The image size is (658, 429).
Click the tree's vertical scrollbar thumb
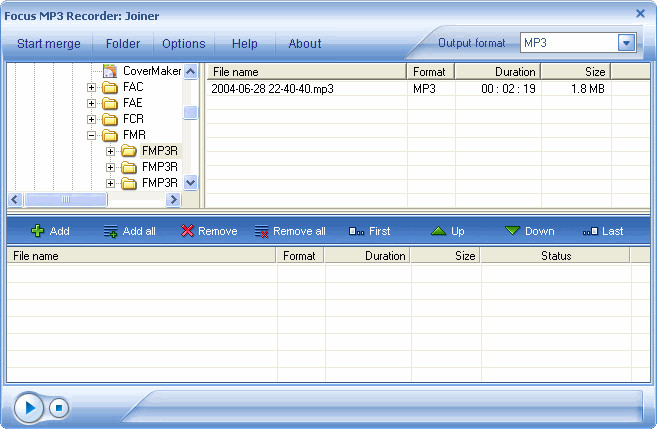pos(191,112)
